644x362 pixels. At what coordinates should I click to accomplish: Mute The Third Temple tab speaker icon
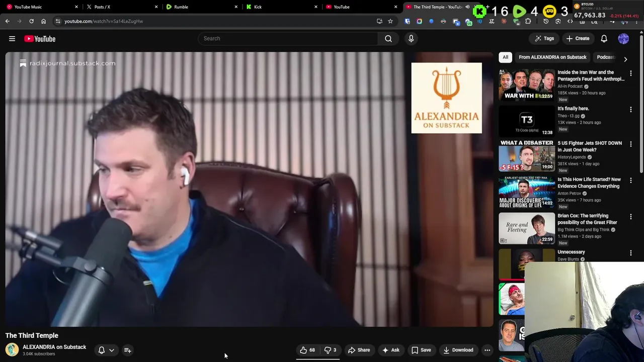[x=467, y=7]
